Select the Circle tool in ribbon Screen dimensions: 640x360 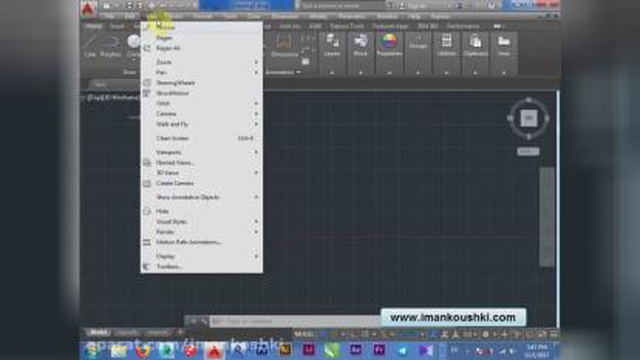(133, 46)
